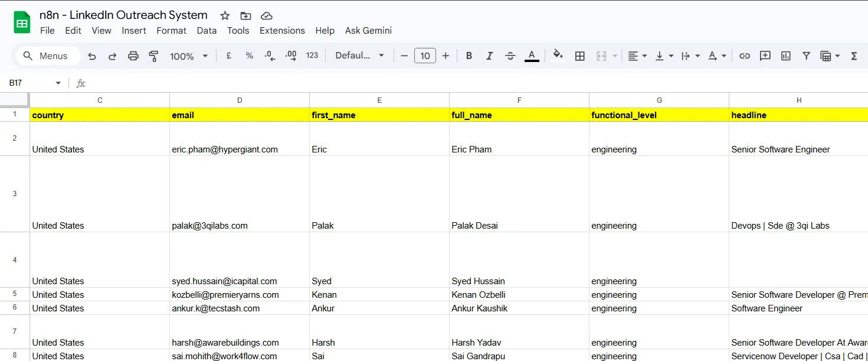Screen dimensions: 868x361
Task: Increase decimal places
Action: coord(291,56)
